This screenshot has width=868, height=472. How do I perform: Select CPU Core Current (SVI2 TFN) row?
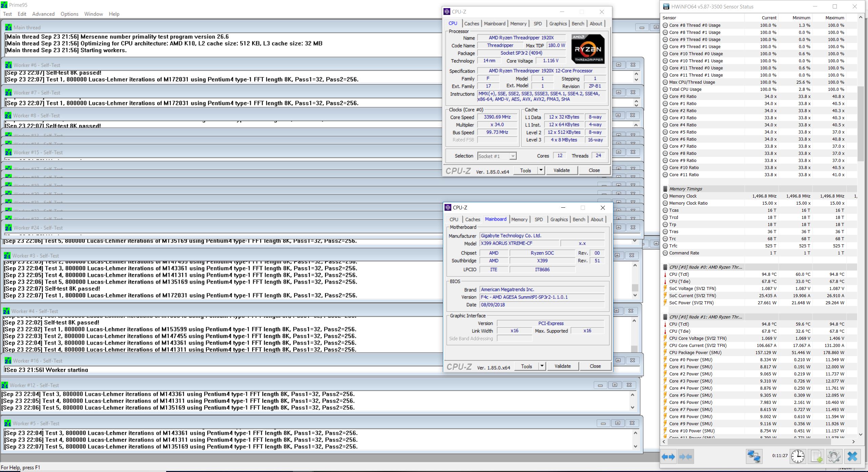pyautogui.click(x=759, y=346)
